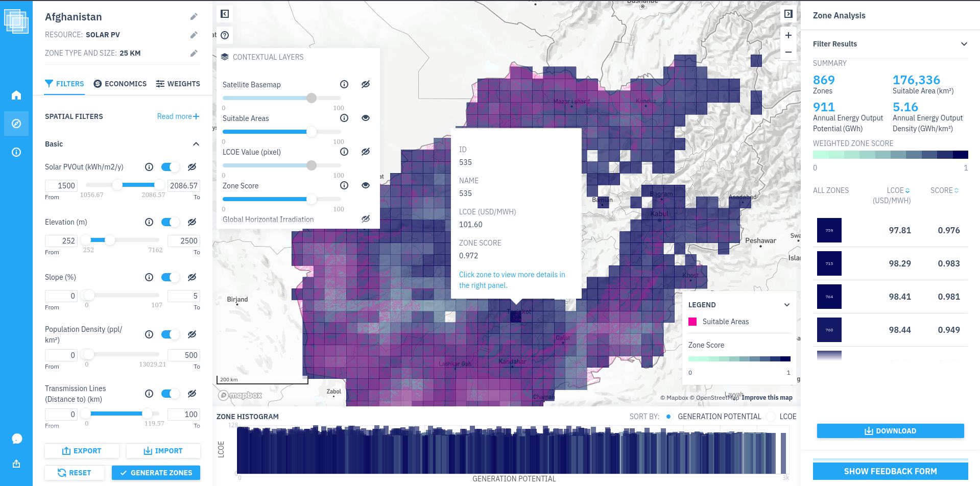The image size is (980, 486).
Task: Switch to the Weights tab
Action: [178, 84]
